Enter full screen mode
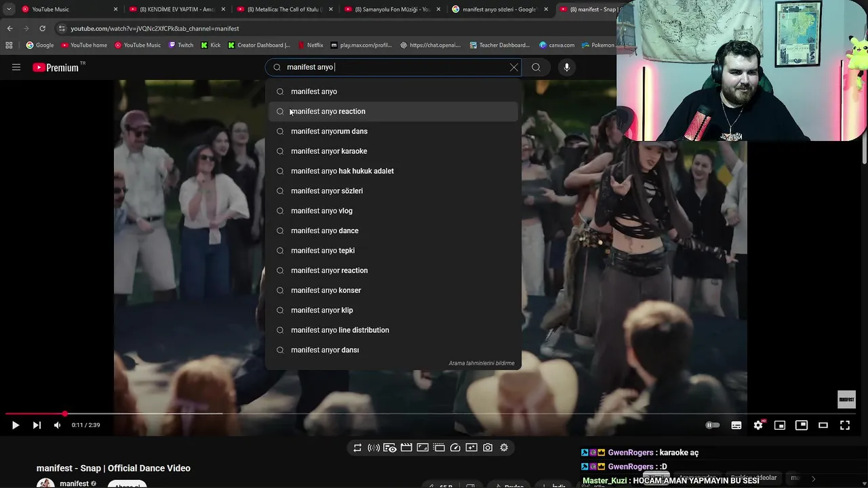Screen dimensions: 868x488 click(845, 425)
